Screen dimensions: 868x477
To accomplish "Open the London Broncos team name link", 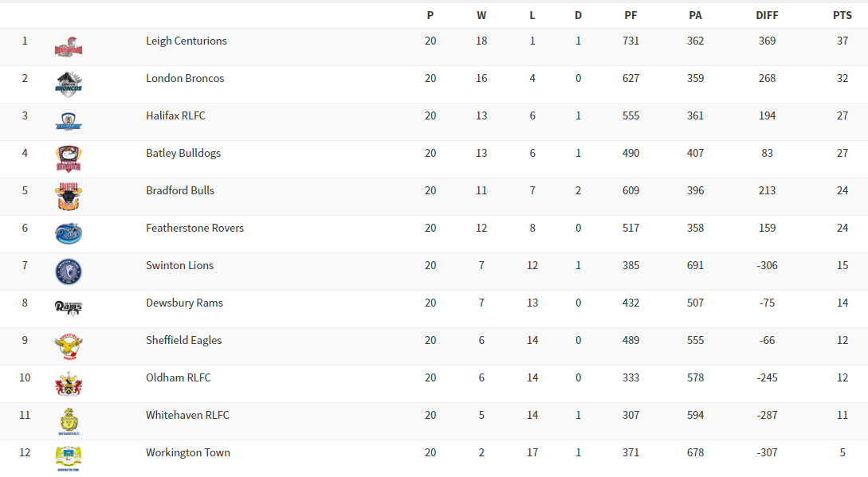I will (x=185, y=78).
